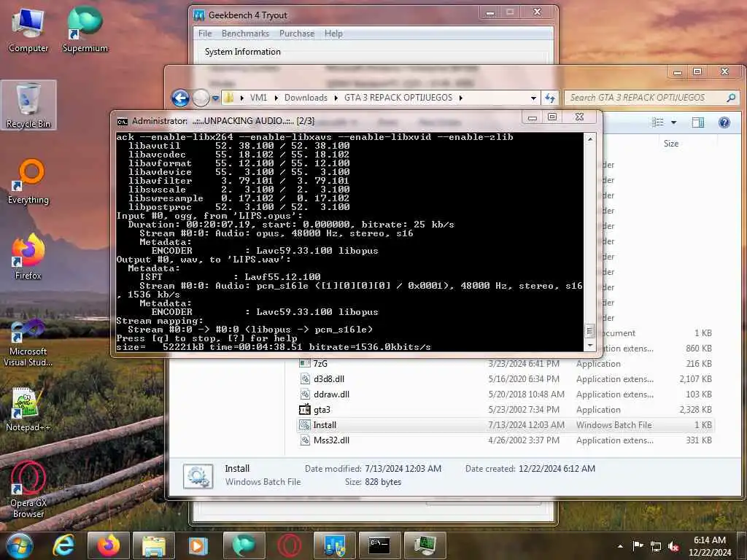Show hidden tray icons arrow
Screen dimensions: 747x560
[620, 546]
